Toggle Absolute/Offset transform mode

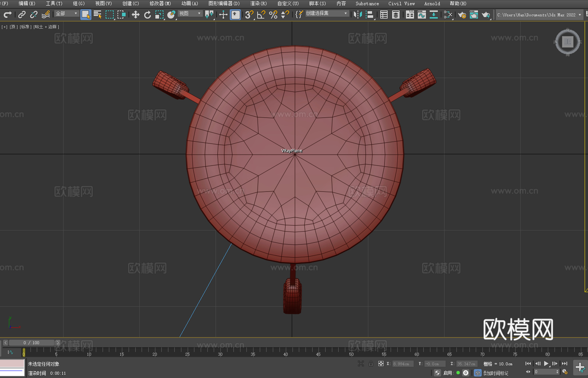pos(381,364)
